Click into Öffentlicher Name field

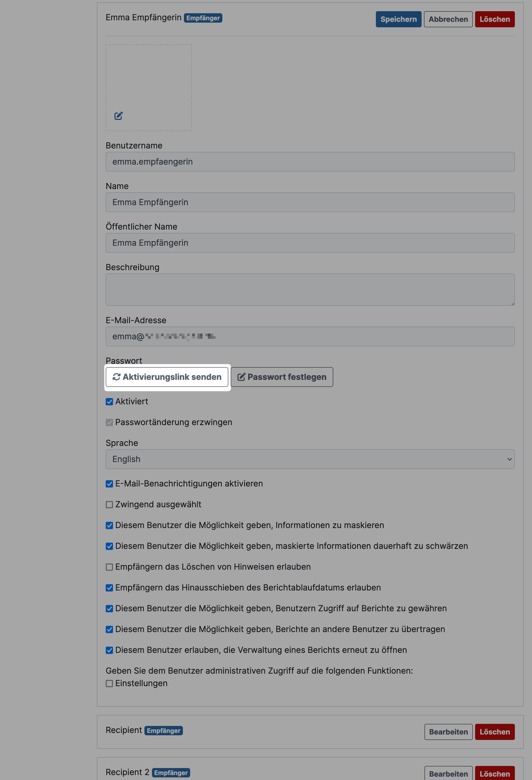click(310, 243)
